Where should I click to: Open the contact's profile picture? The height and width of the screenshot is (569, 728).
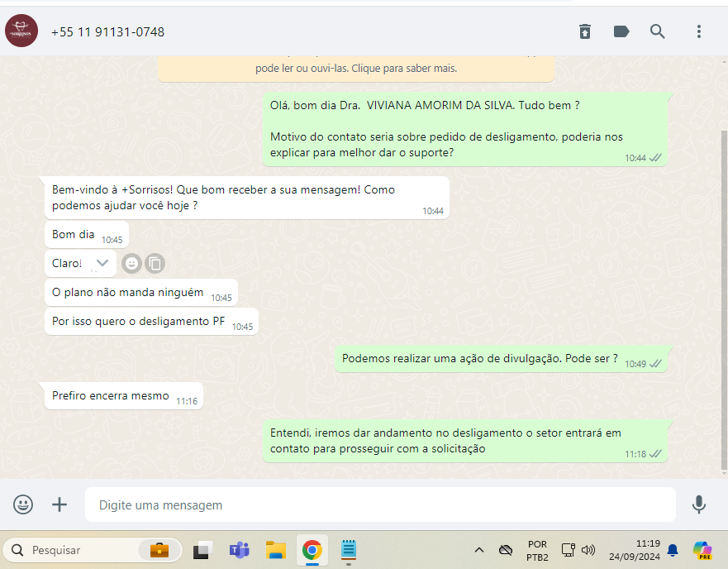coord(21,31)
